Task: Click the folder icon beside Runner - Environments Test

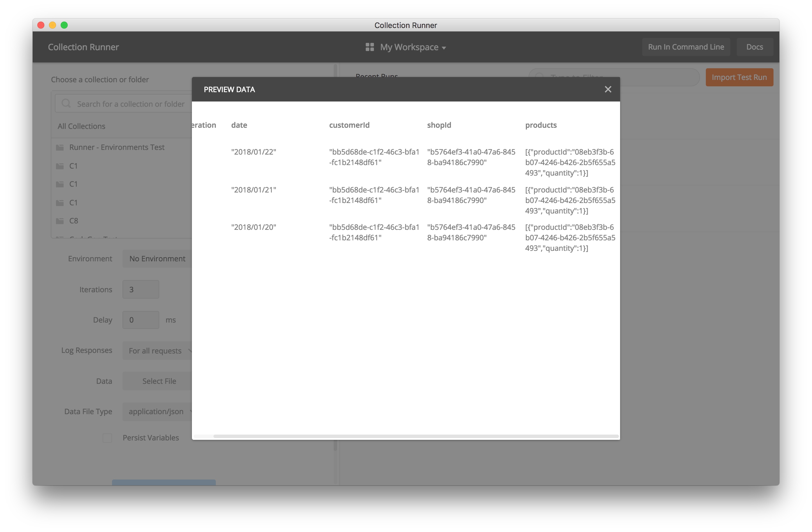Action: click(x=60, y=147)
